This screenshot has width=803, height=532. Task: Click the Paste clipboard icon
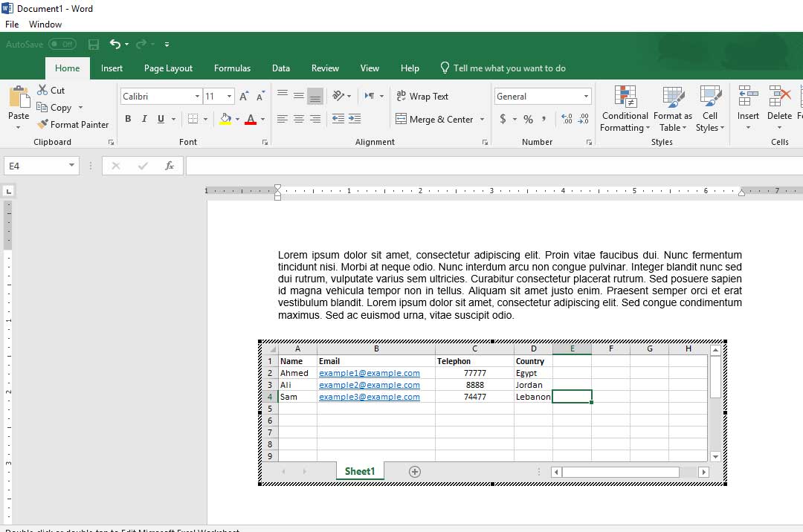(x=19, y=96)
